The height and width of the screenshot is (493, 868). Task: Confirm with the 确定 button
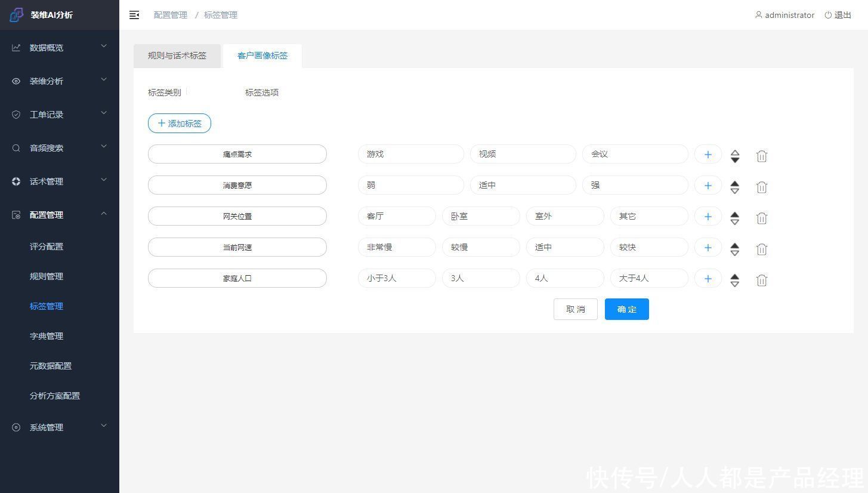click(627, 309)
